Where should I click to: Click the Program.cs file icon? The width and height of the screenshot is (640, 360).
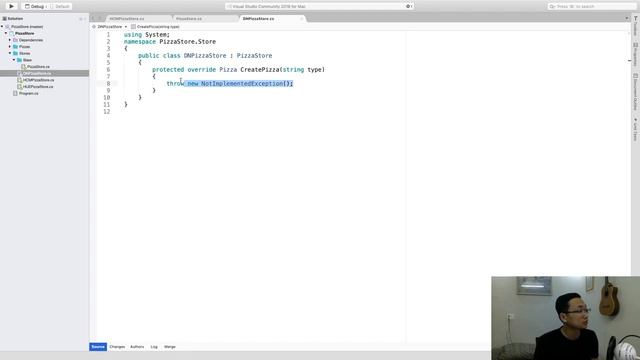[16, 93]
